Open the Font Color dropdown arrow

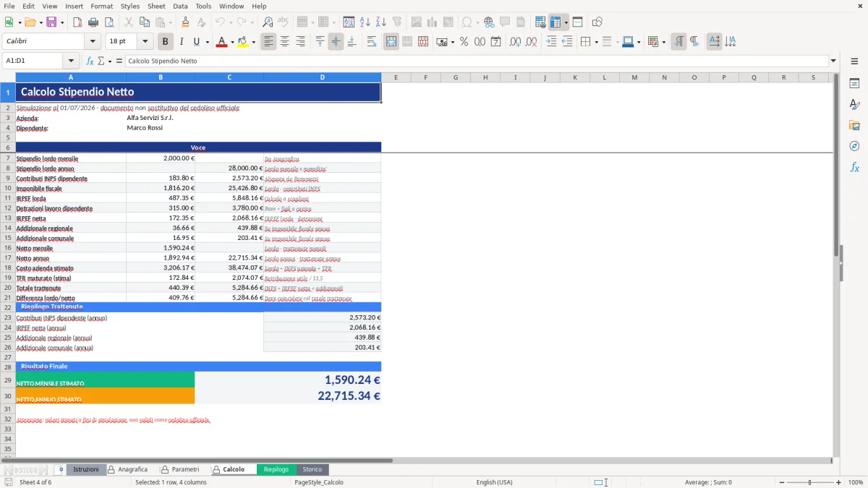(231, 42)
